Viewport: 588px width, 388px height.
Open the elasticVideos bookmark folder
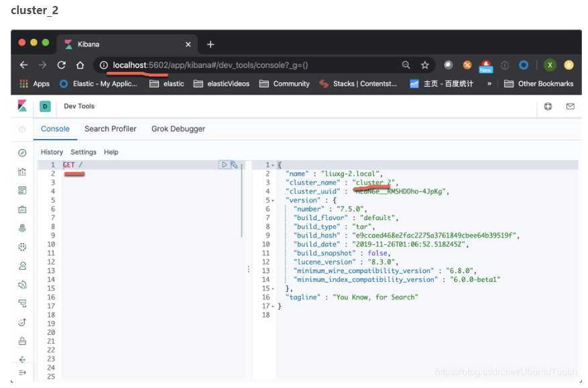point(221,83)
